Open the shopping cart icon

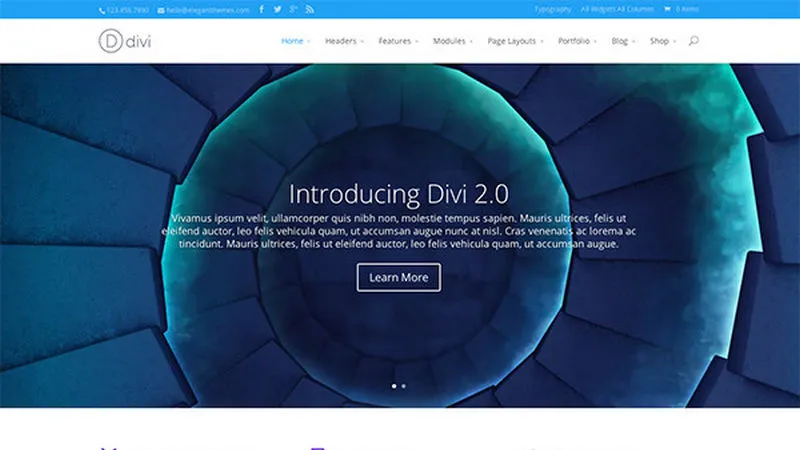[x=667, y=9]
